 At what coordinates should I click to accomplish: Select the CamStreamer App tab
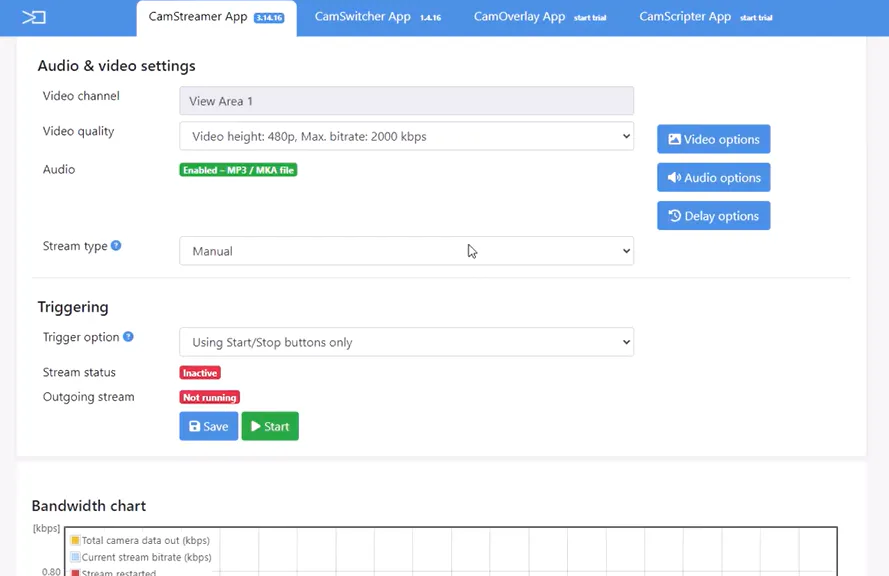click(x=216, y=18)
